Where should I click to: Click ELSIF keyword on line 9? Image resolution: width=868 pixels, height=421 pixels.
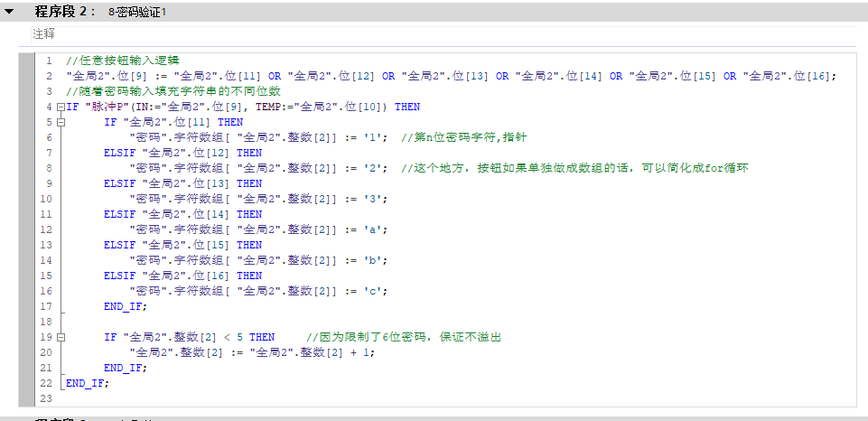point(119,183)
